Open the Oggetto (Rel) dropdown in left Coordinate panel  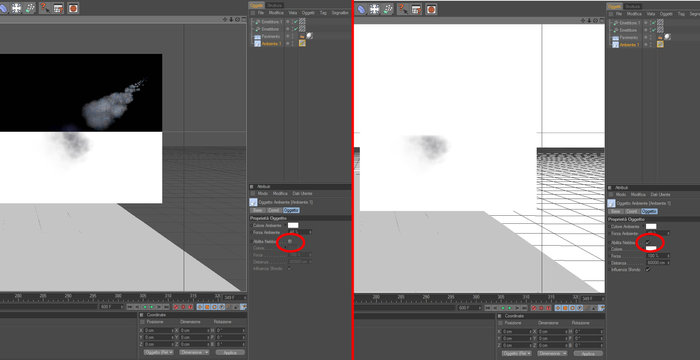click(158, 352)
